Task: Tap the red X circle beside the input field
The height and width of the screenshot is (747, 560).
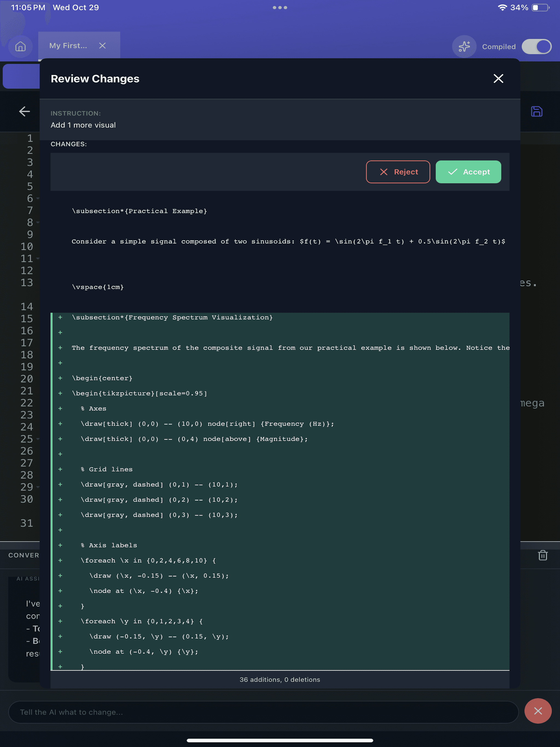Action: [x=538, y=711]
